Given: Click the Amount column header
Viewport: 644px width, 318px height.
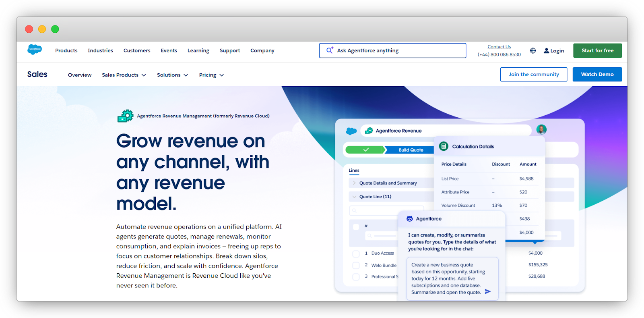Looking at the screenshot, I should tap(528, 164).
